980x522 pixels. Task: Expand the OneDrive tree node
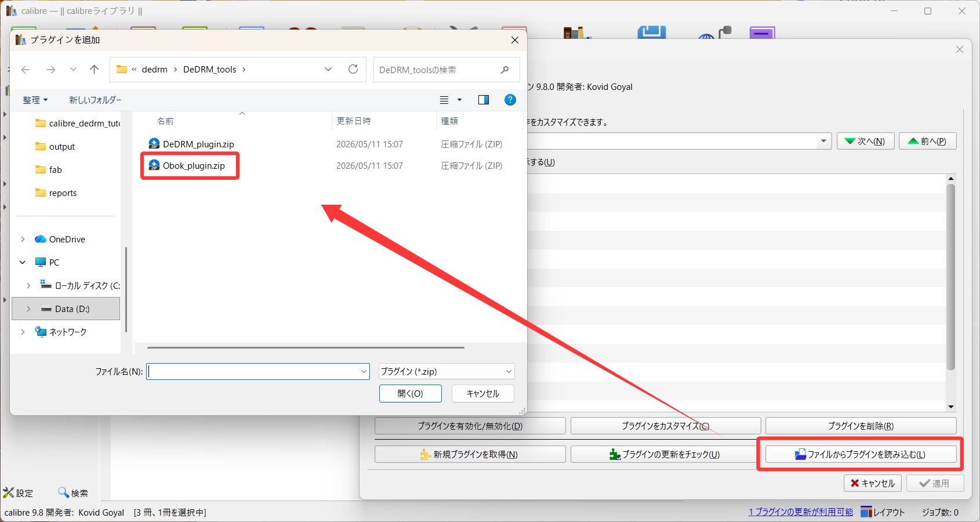[23, 239]
